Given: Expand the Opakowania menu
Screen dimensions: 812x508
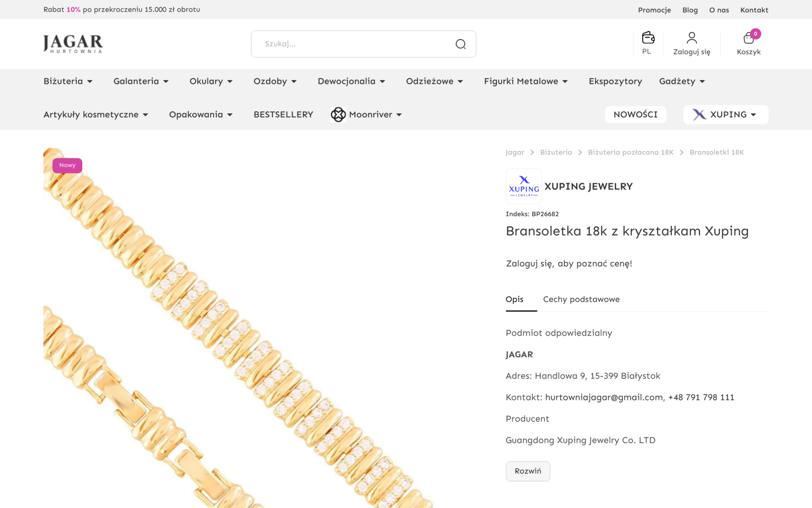Looking at the screenshot, I should pyautogui.click(x=201, y=115).
